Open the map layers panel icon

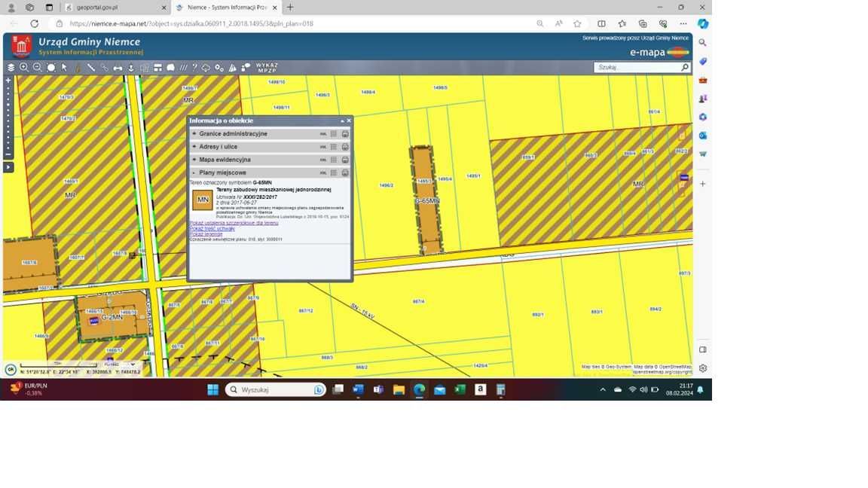pyautogui.click(x=11, y=68)
